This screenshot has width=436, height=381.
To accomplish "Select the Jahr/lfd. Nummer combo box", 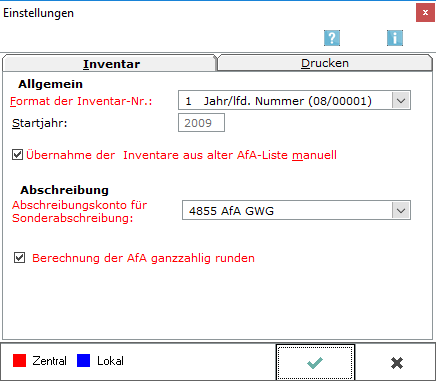I will point(294,100).
